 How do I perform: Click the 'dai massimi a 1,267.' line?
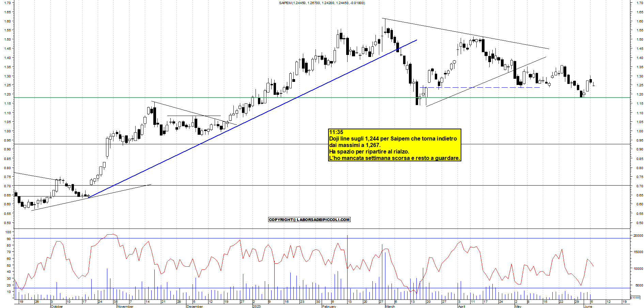pos(355,145)
